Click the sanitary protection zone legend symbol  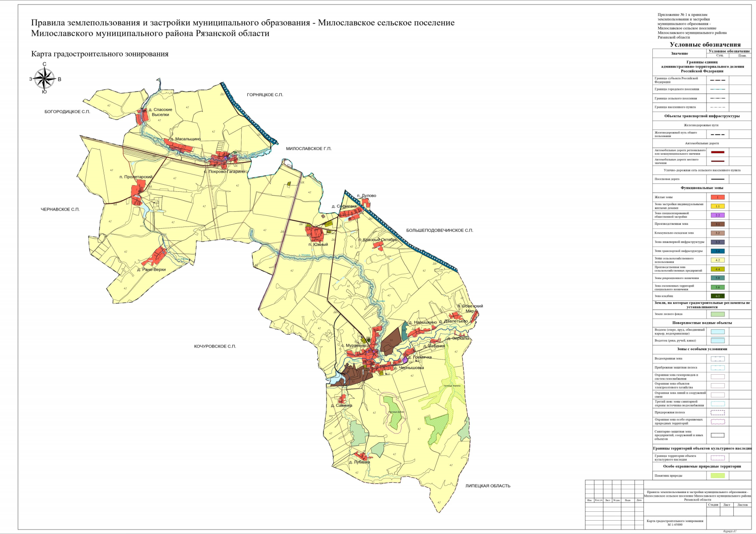click(x=717, y=435)
